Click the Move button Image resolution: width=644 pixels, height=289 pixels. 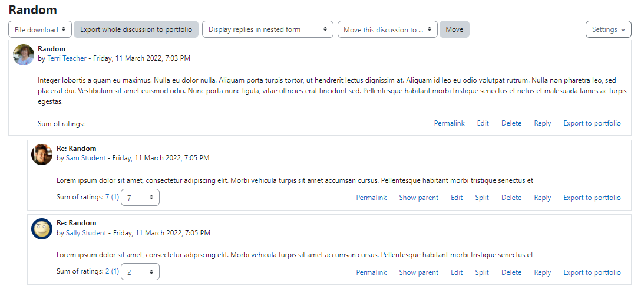click(454, 29)
